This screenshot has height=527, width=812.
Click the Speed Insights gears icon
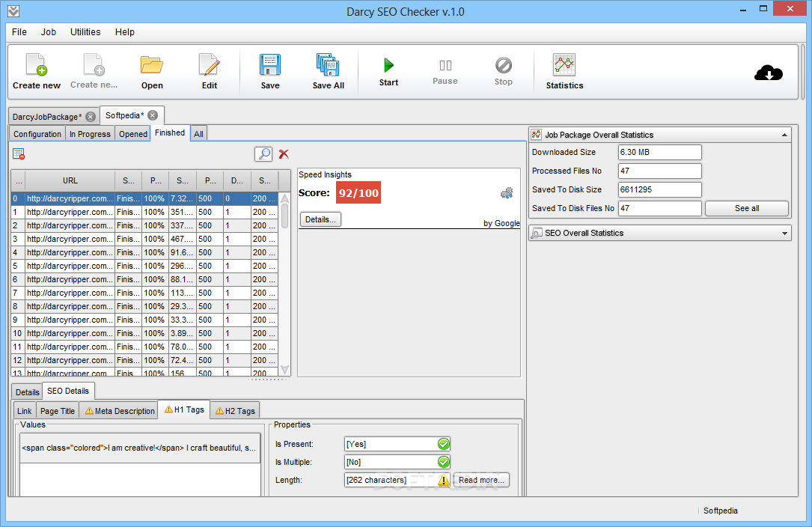[507, 193]
